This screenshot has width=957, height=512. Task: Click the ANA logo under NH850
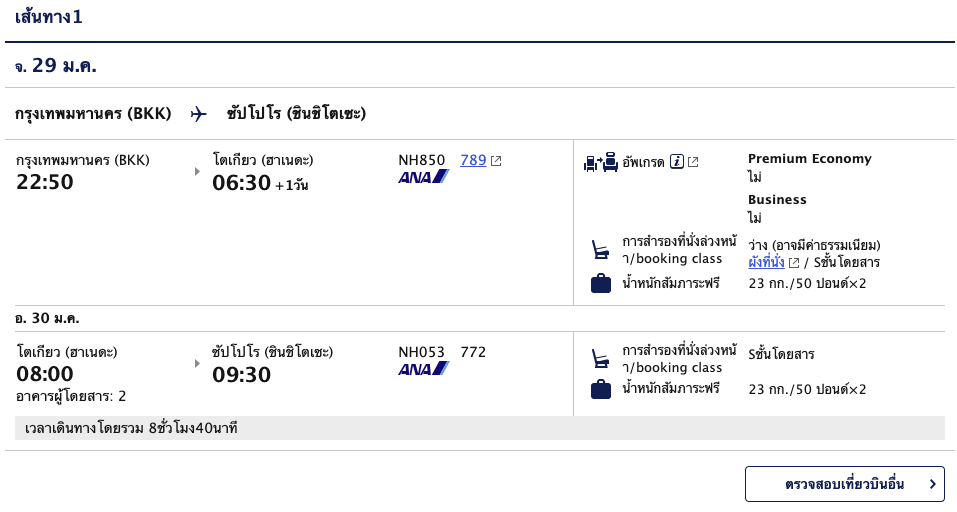pos(424,178)
